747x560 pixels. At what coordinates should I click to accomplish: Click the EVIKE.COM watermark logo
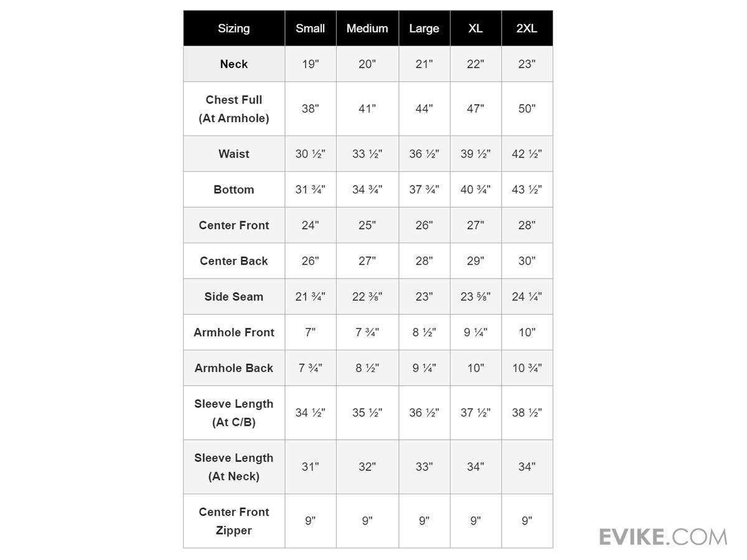[662, 536]
